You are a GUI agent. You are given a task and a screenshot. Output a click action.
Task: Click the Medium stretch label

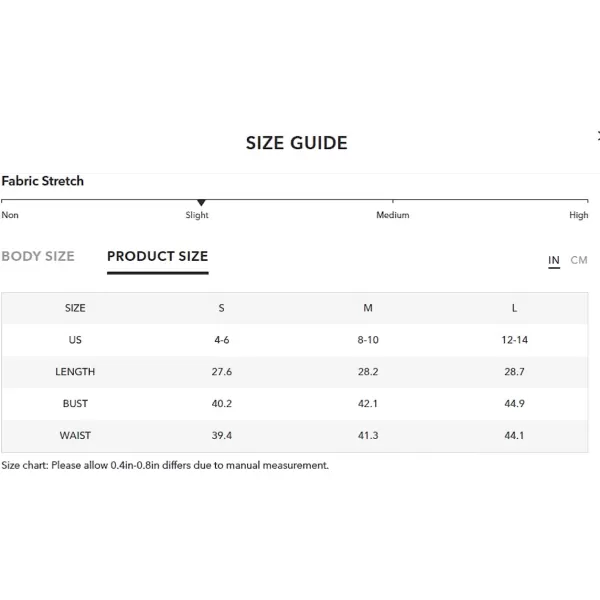[392, 215]
